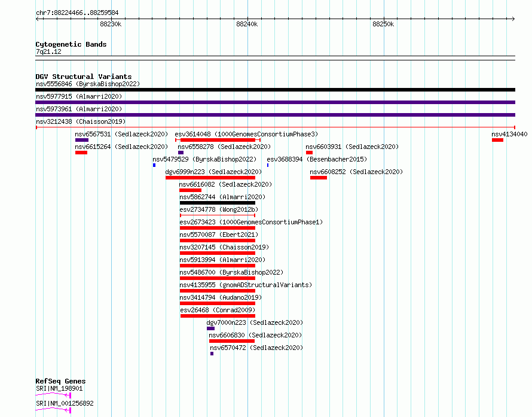Open the DGV Structural Variants track heading

pos(84,77)
